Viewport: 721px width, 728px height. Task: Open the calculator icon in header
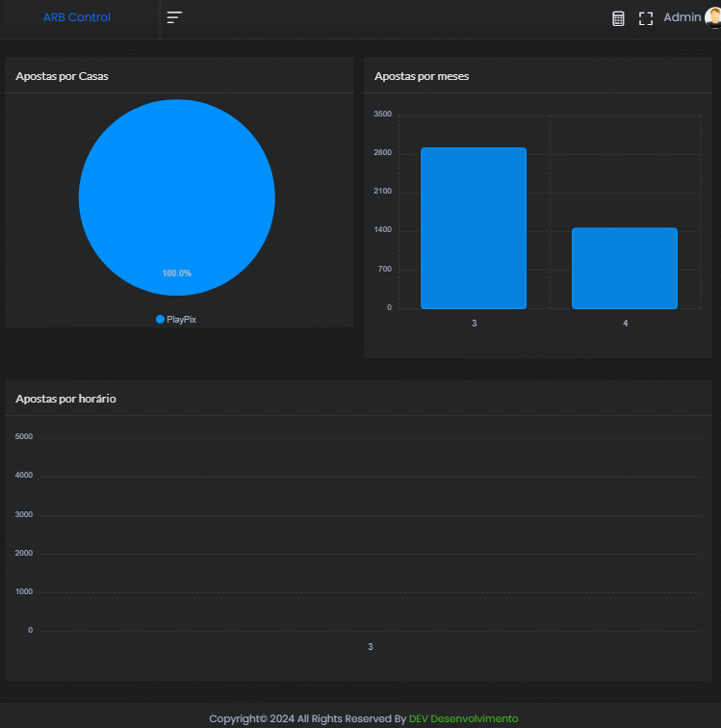pos(618,18)
